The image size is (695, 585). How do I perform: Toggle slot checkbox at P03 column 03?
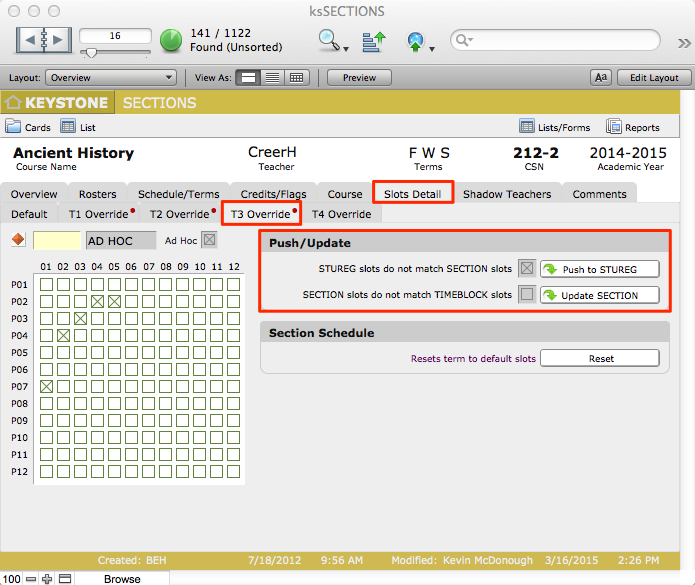tap(80, 318)
